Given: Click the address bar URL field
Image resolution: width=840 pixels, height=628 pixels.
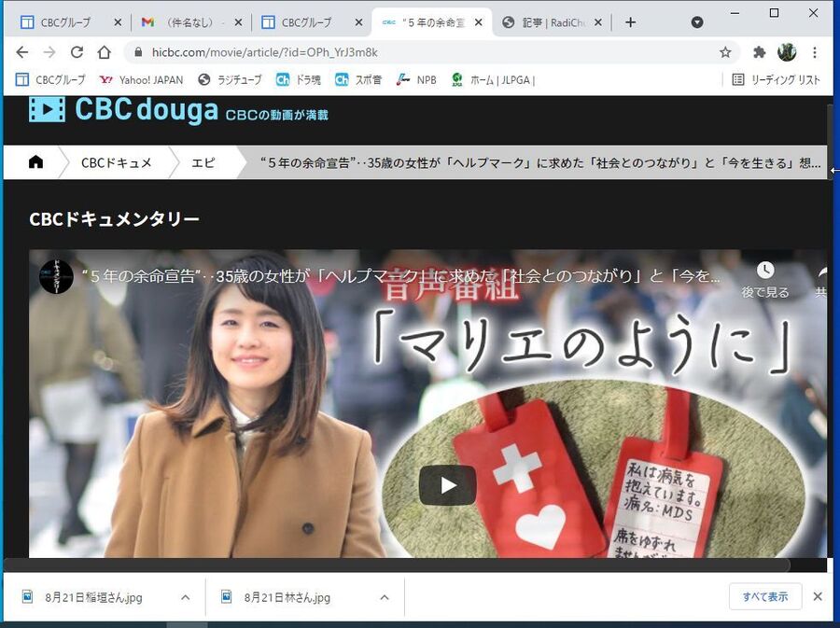Looking at the screenshot, I should 420,52.
